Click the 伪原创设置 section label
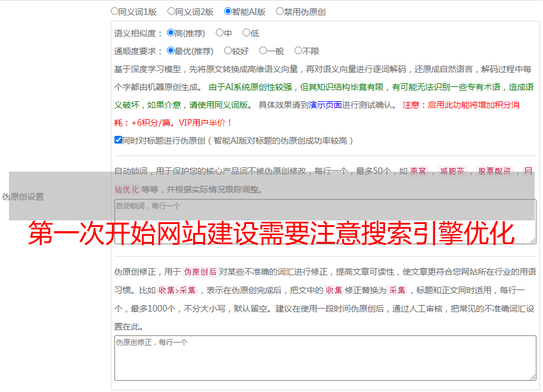543x392 pixels. (23, 197)
